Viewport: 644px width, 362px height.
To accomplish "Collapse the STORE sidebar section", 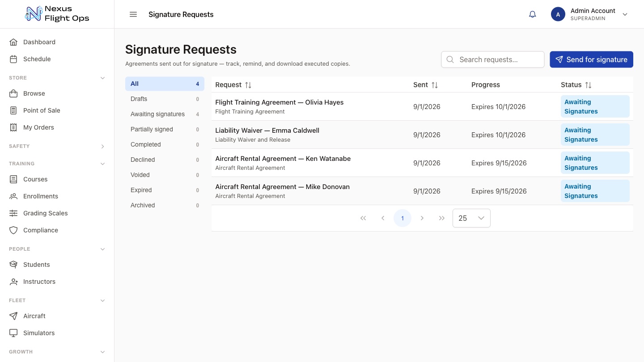I will click(102, 78).
